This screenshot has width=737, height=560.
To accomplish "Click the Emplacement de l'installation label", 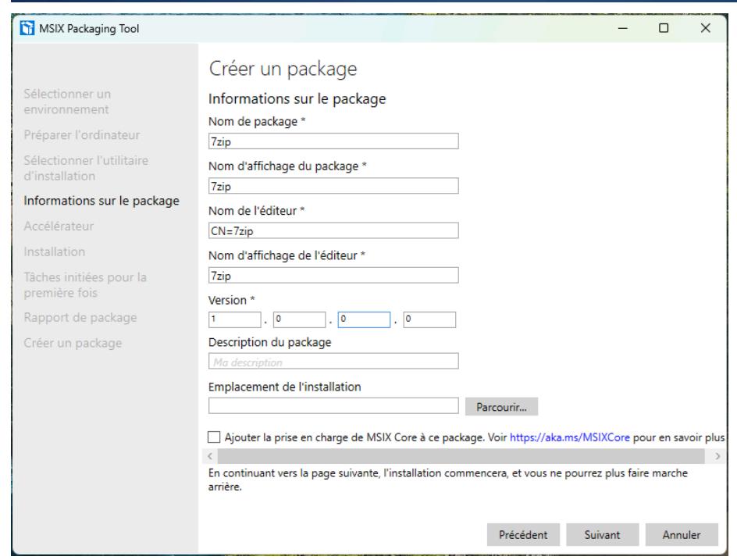I will pos(285,387).
